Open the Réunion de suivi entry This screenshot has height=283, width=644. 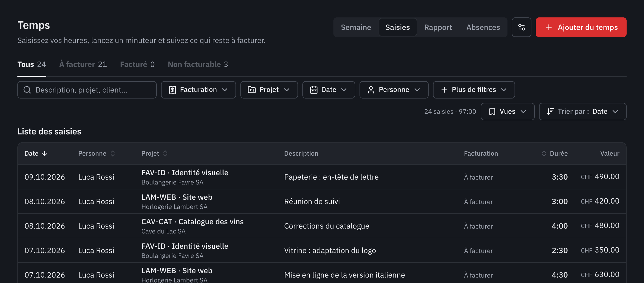[x=322, y=201]
